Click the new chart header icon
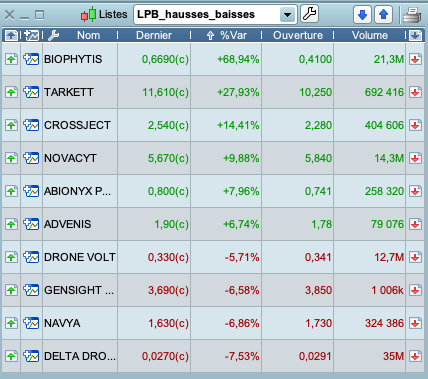The image size is (428, 379). [x=32, y=35]
